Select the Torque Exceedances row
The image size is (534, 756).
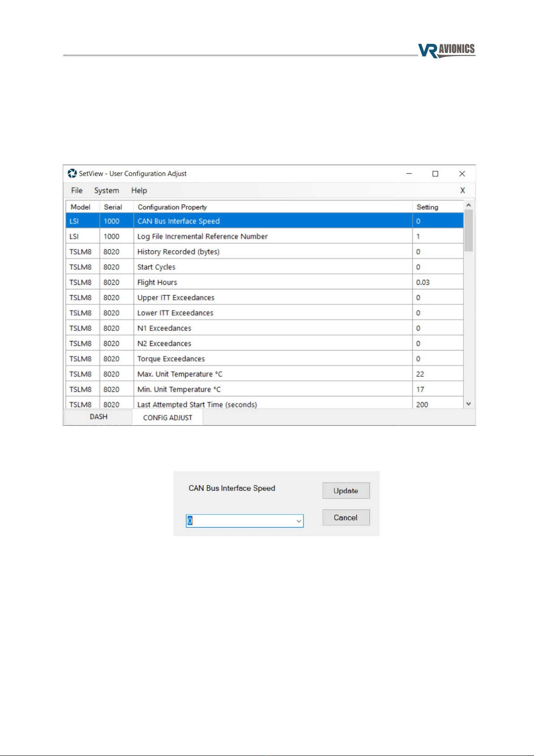[x=265, y=358]
